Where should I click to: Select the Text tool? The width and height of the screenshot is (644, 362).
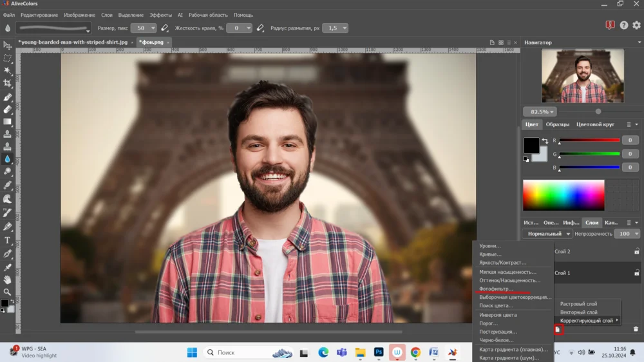7,240
